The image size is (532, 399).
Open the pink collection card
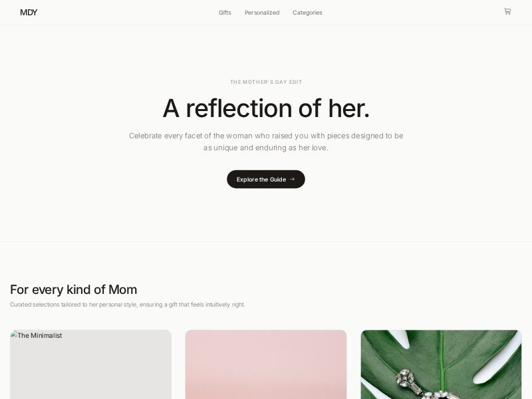click(265, 364)
